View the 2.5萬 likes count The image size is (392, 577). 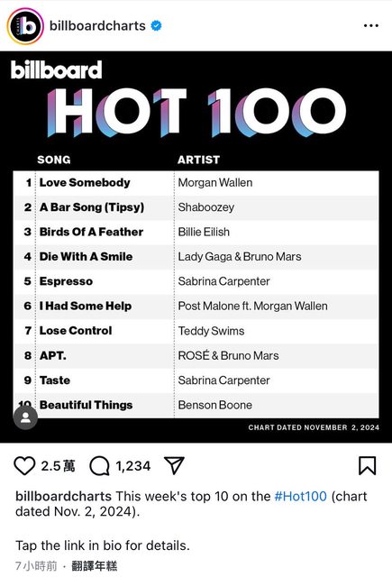pyautogui.click(x=58, y=466)
